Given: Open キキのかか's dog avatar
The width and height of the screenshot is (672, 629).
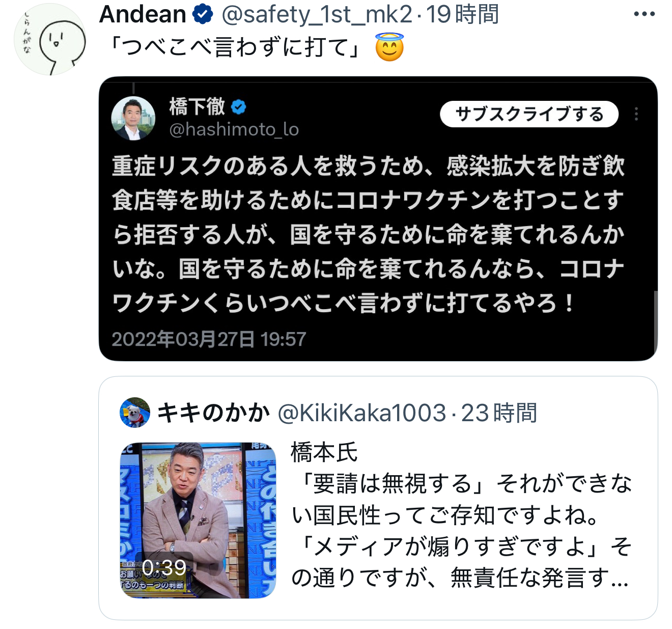Looking at the screenshot, I should 135,413.
